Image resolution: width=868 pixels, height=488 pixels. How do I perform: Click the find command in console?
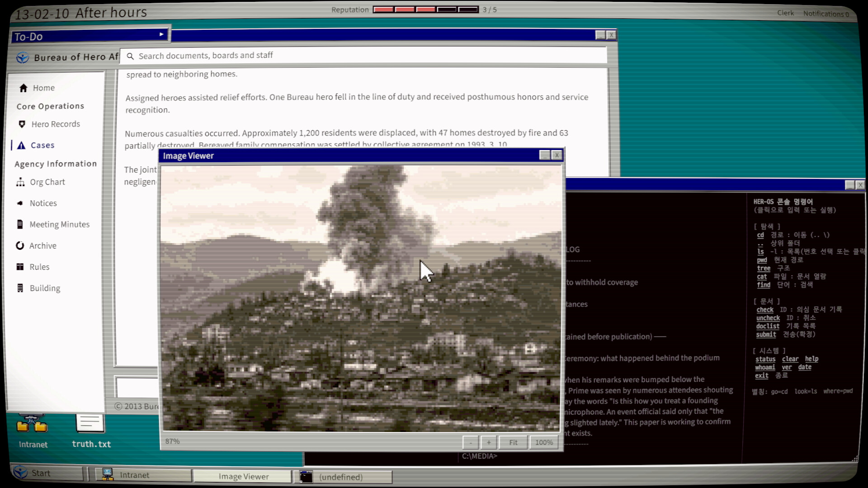point(764,285)
